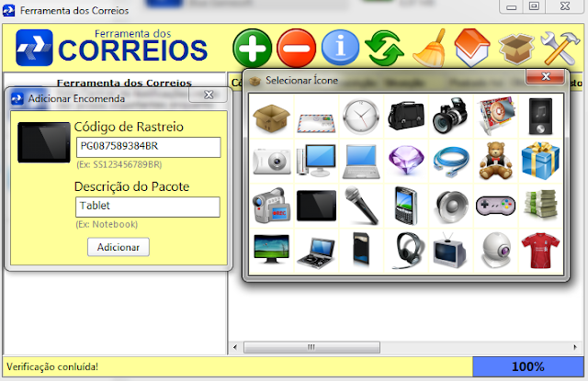Close the Adicionar Encomenda dialog
The height and width of the screenshot is (381, 588).
click(209, 95)
